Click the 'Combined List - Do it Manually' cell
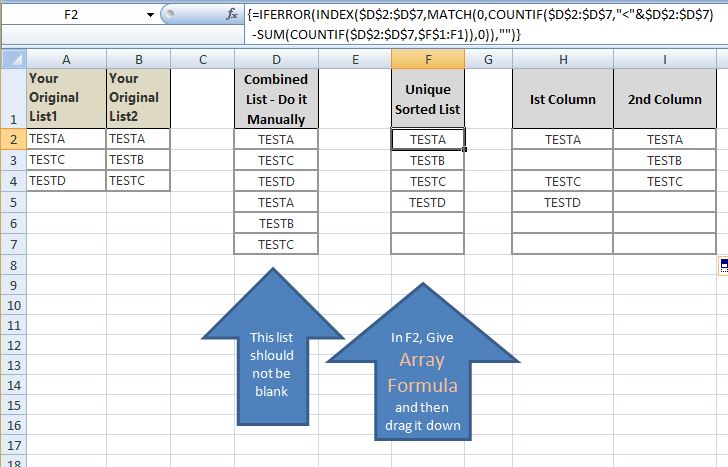The height and width of the screenshot is (467, 728). (x=276, y=98)
